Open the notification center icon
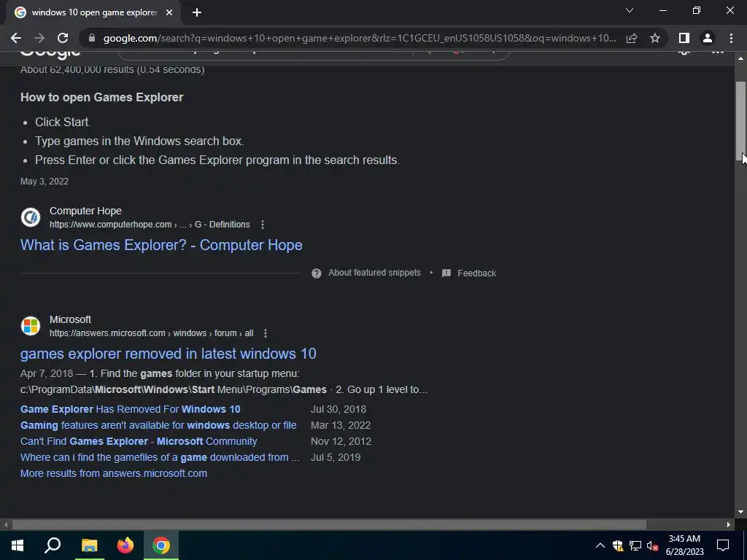Viewport: 747px width, 560px height. pyautogui.click(x=723, y=545)
